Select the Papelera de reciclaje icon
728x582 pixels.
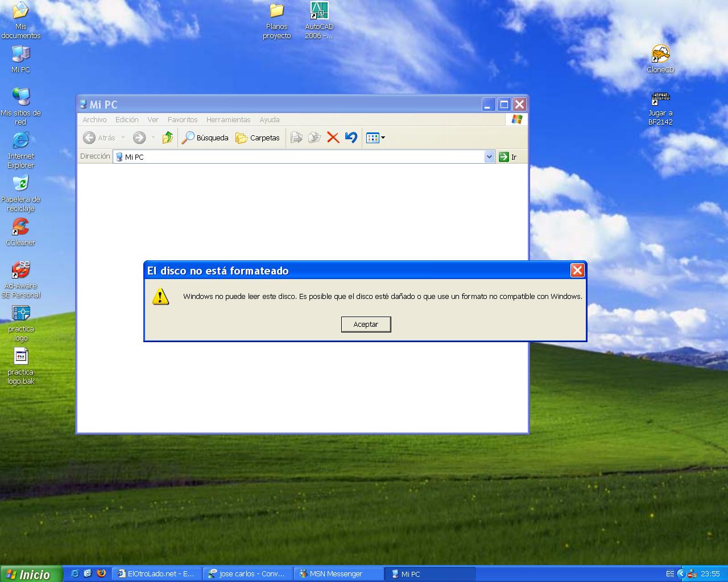20,193
